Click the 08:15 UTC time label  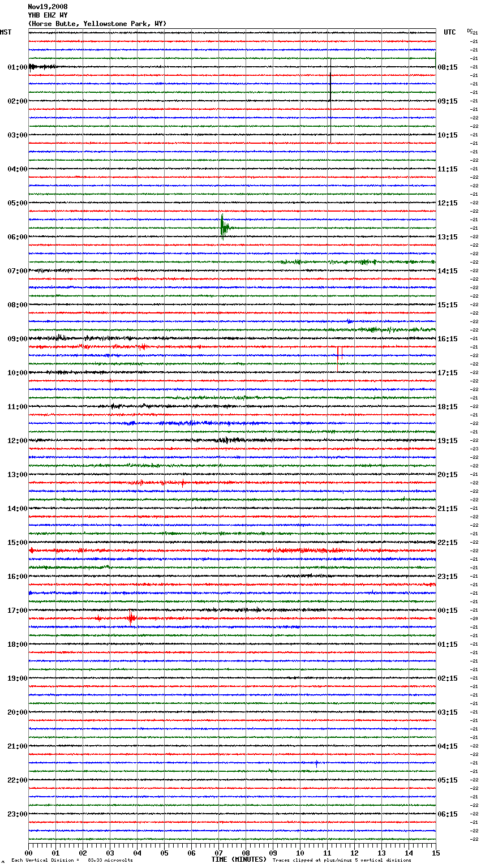[x=448, y=67]
